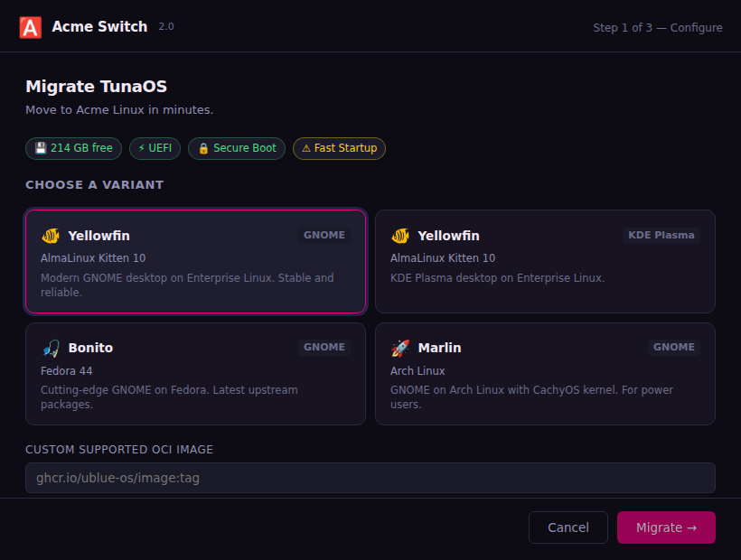Click the Fast Startup warning badge
The width and height of the screenshot is (741, 560).
[x=339, y=148]
